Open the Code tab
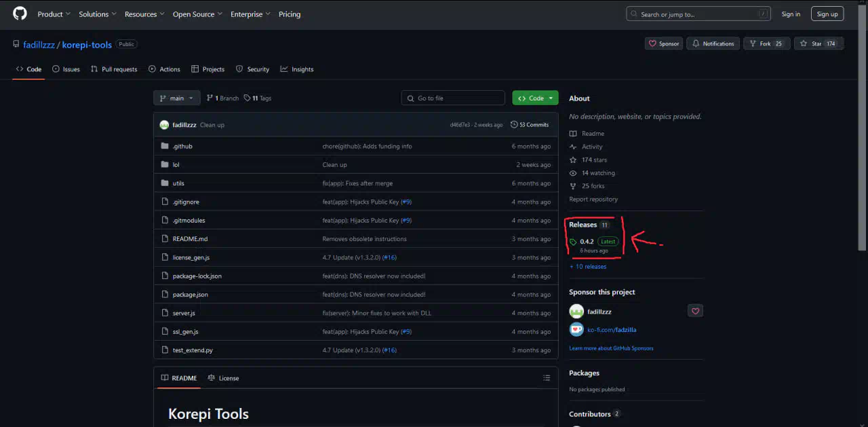This screenshot has width=868, height=427. tap(28, 69)
